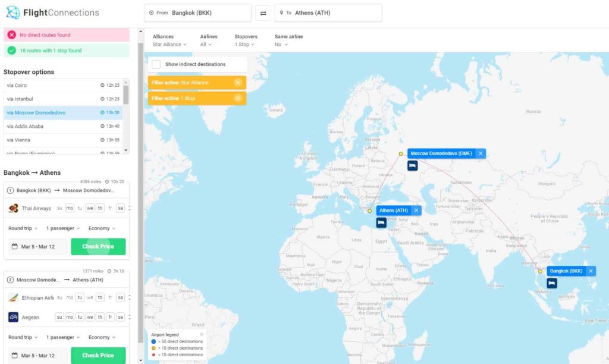Dismiss the Star Alliance active filter
609x364 pixels.
[238, 83]
